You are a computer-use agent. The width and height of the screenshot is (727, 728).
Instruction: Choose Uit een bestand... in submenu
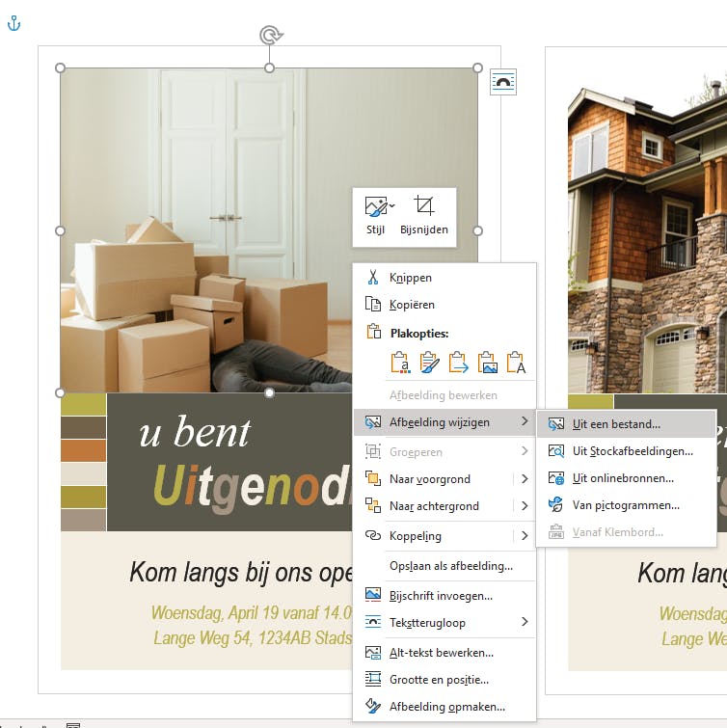point(626,424)
